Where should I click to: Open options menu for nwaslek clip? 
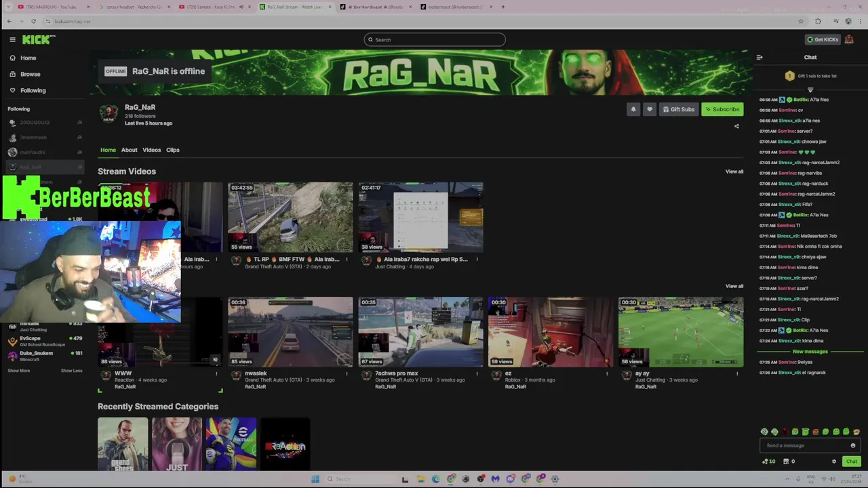[347, 373]
